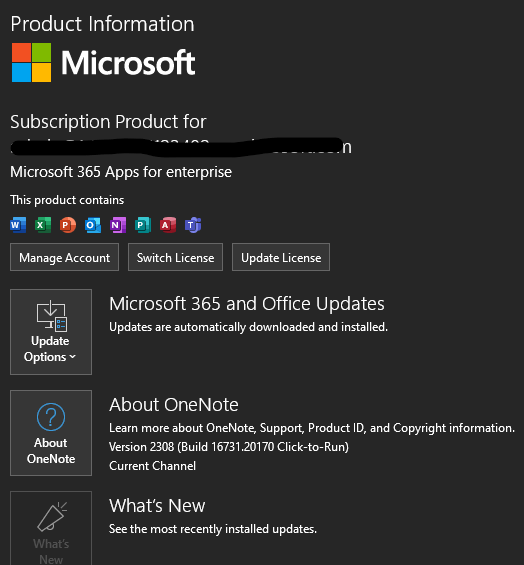Click the OneNote app icon
The width and height of the screenshot is (524, 565).
pos(118,225)
